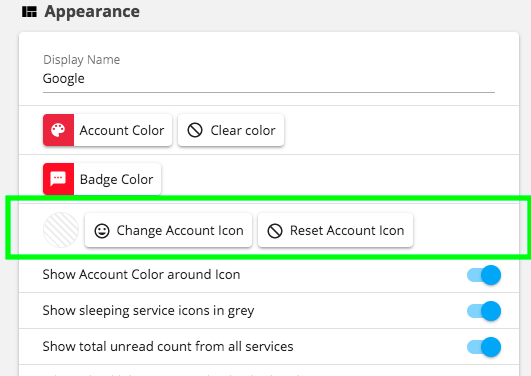Open the Clear color button
The image size is (531, 376).
[x=231, y=130]
